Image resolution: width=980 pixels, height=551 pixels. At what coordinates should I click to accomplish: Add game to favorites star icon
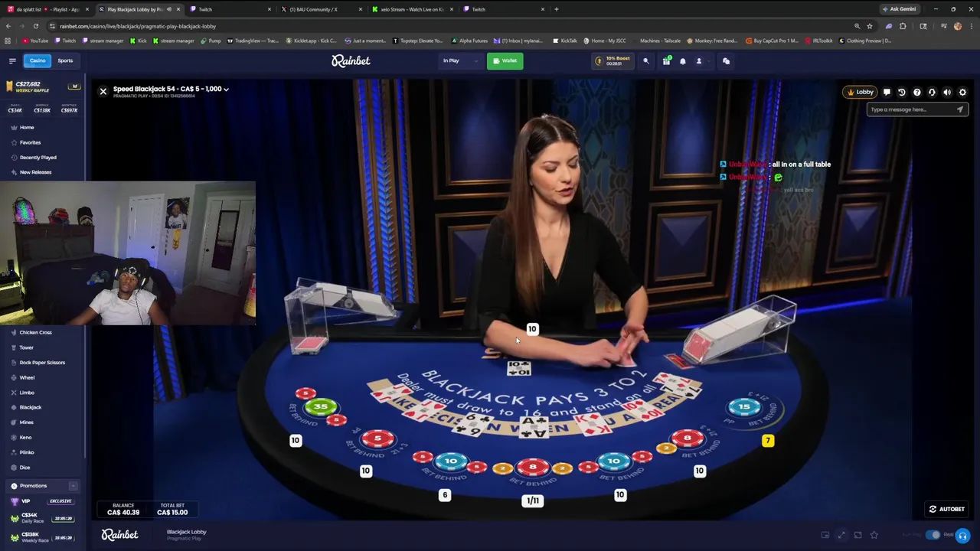(874, 535)
